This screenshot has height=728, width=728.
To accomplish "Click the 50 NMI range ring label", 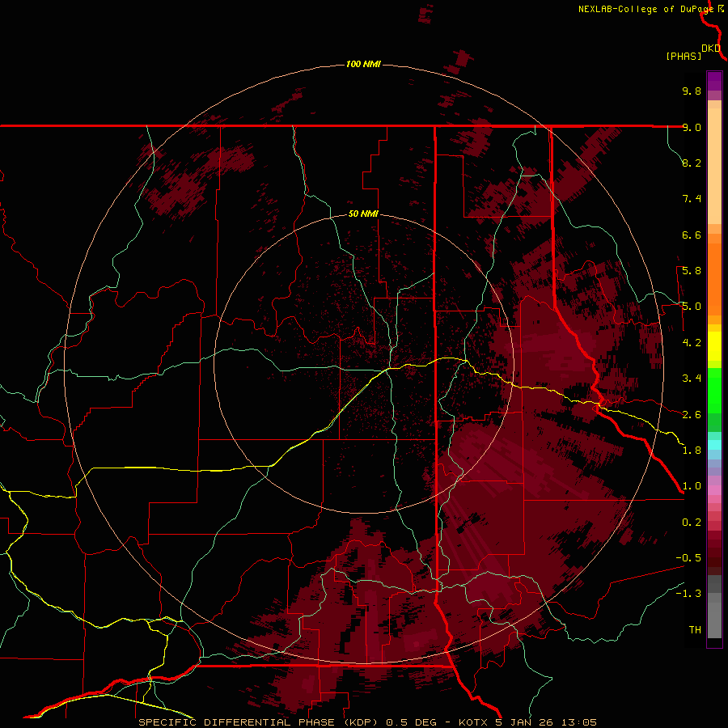I will (363, 214).
